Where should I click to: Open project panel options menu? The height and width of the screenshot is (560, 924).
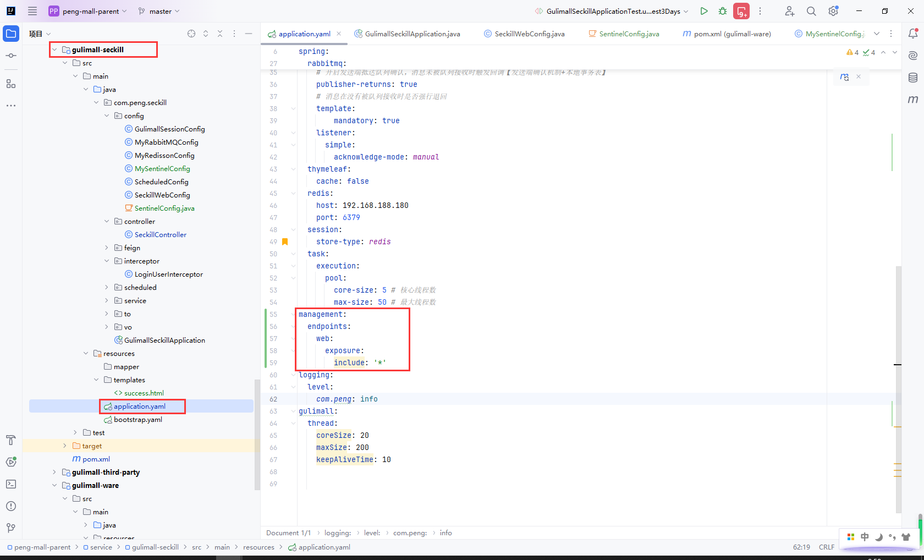234,34
